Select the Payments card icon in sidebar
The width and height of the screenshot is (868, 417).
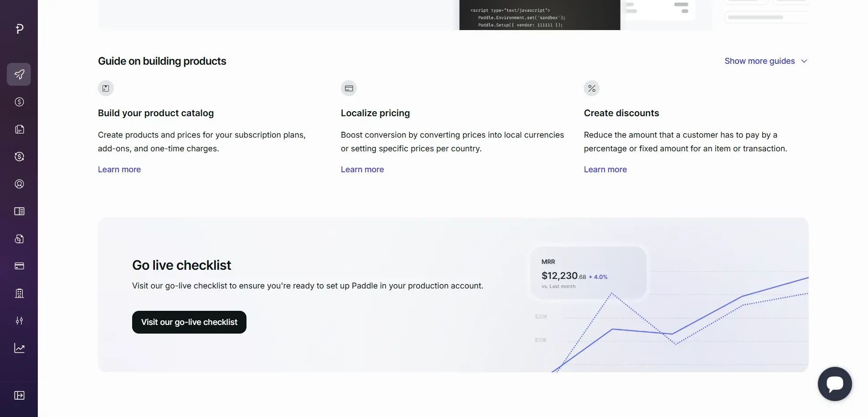tap(19, 266)
